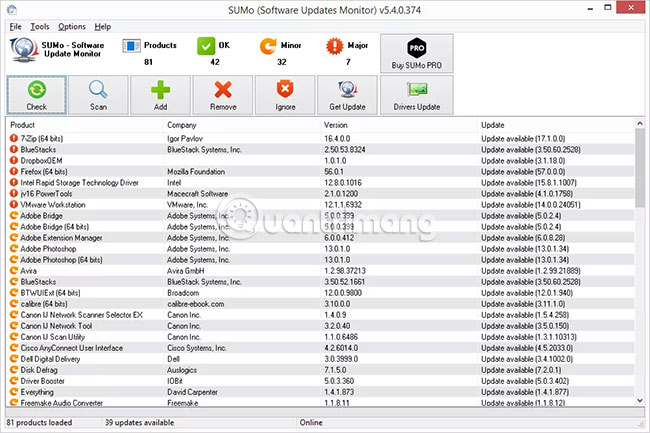650x433 pixels.
Task: Select the Intel Rapid Storage Technology Driver row
Action: point(320,182)
